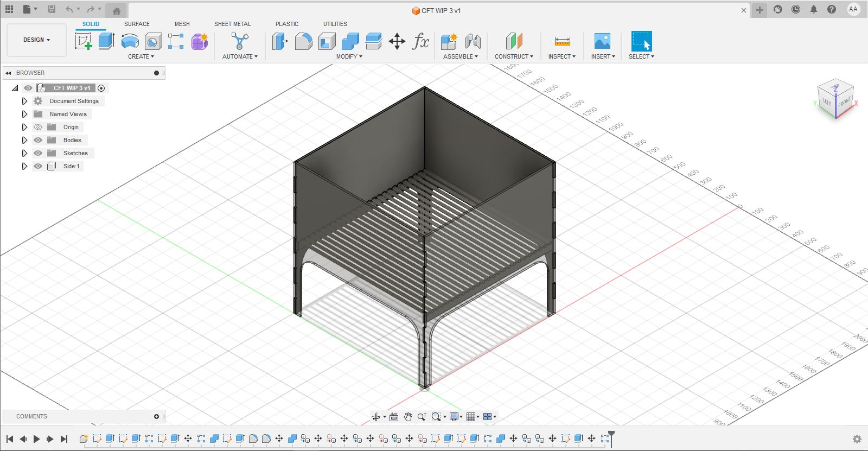Select the Extrude tool
This screenshot has width=868, height=451.
point(106,41)
